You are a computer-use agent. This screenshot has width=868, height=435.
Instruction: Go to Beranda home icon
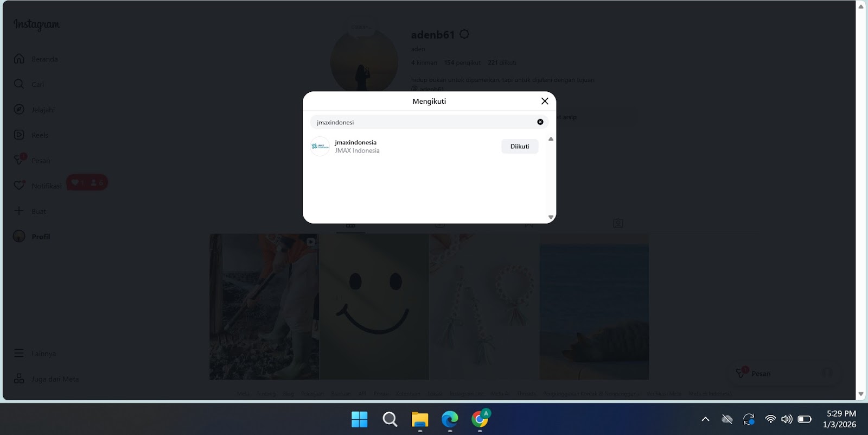(x=19, y=59)
